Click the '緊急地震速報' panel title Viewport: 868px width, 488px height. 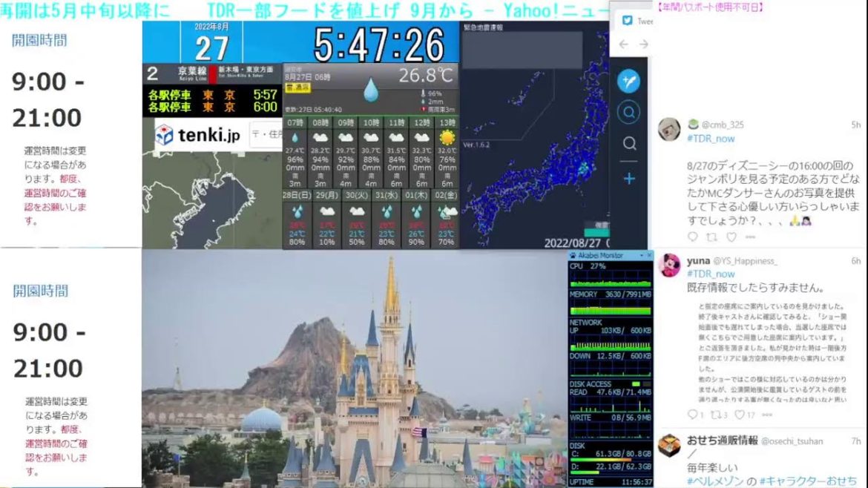coord(483,27)
